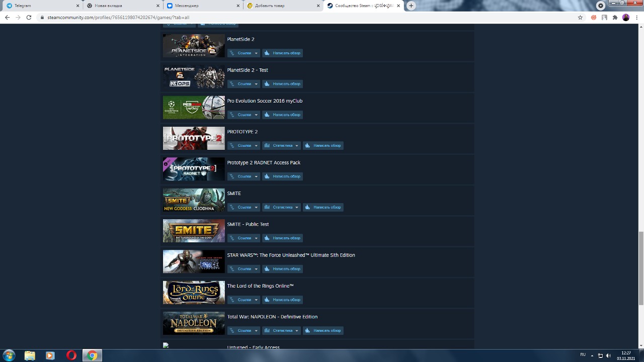Expand Статистика dropdown for PROTOTYPE 2
The width and height of the screenshot is (644, 362).
pos(281,145)
